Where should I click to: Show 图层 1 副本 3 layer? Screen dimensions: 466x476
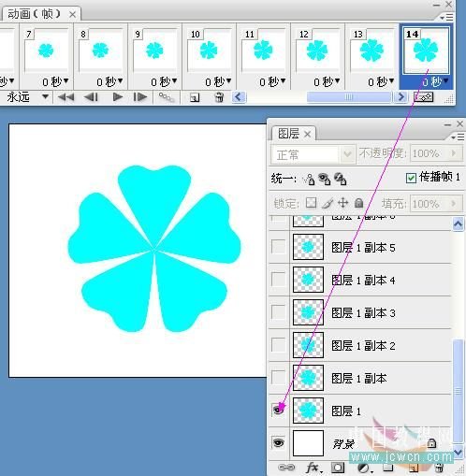(x=278, y=312)
